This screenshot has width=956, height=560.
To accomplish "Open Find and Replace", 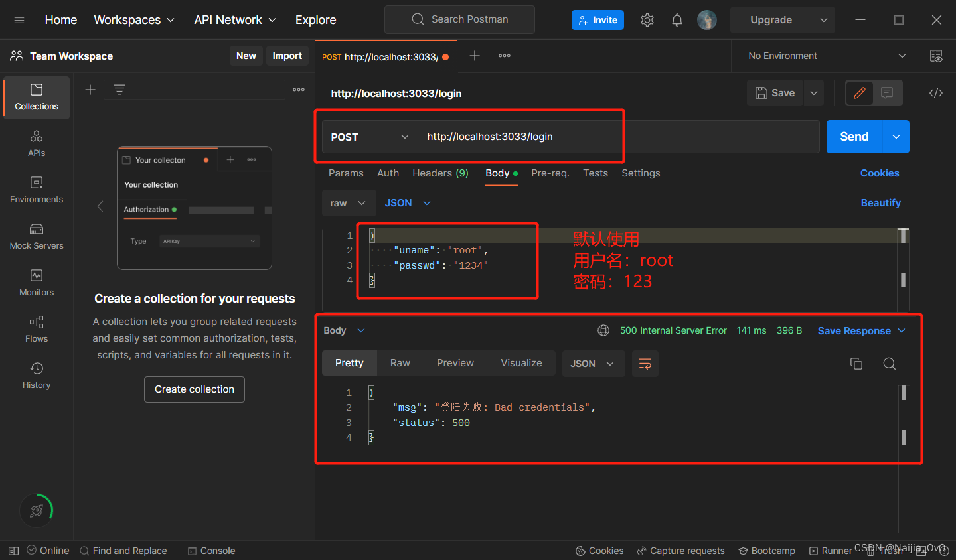I will coord(123,551).
